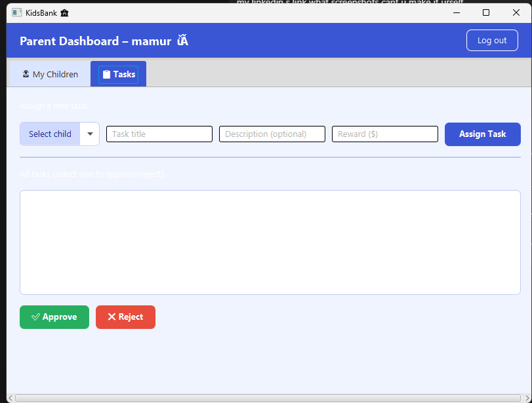Focus the Description (optional) field
Image resolution: width=532 pixels, height=403 pixels.
coord(272,134)
